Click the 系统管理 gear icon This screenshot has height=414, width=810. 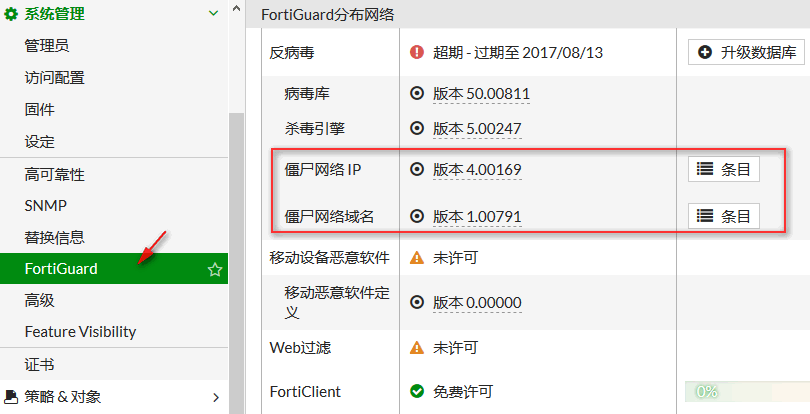tap(10, 14)
